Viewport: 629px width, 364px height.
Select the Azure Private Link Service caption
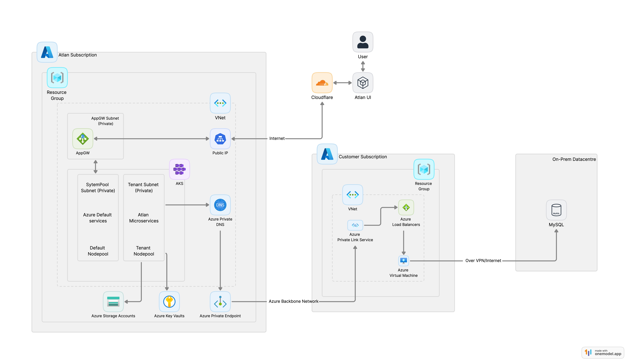coord(355,237)
